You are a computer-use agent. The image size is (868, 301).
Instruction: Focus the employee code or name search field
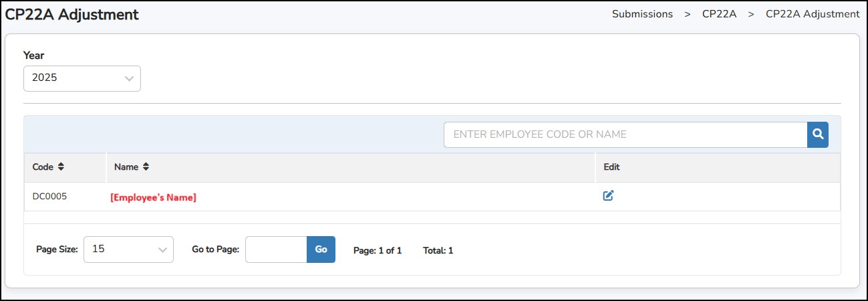click(625, 134)
